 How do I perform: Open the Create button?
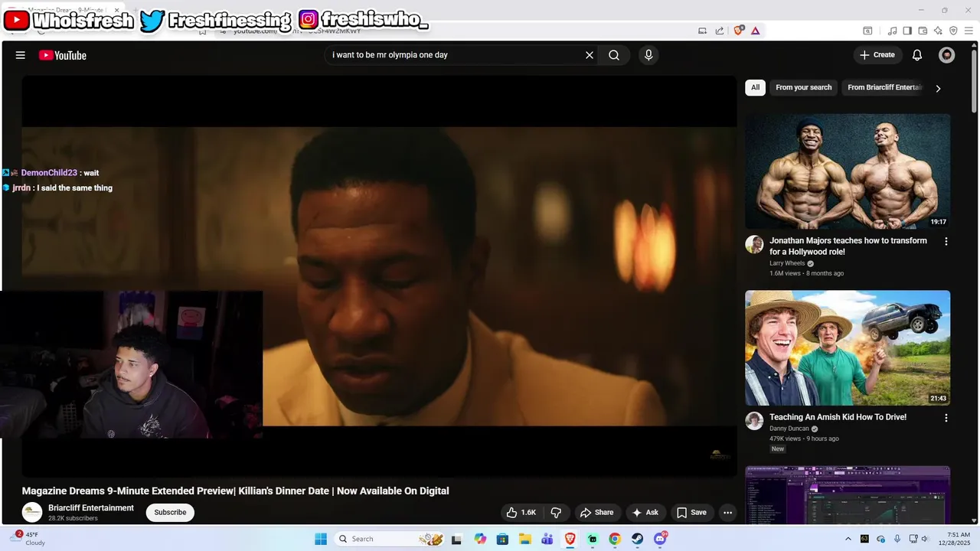tap(877, 55)
